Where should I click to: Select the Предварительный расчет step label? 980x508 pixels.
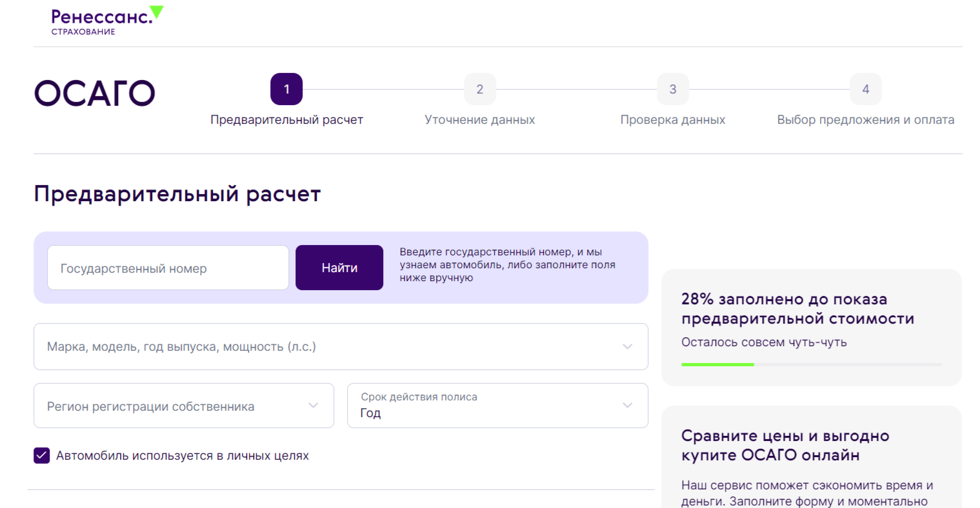pyautogui.click(x=286, y=120)
